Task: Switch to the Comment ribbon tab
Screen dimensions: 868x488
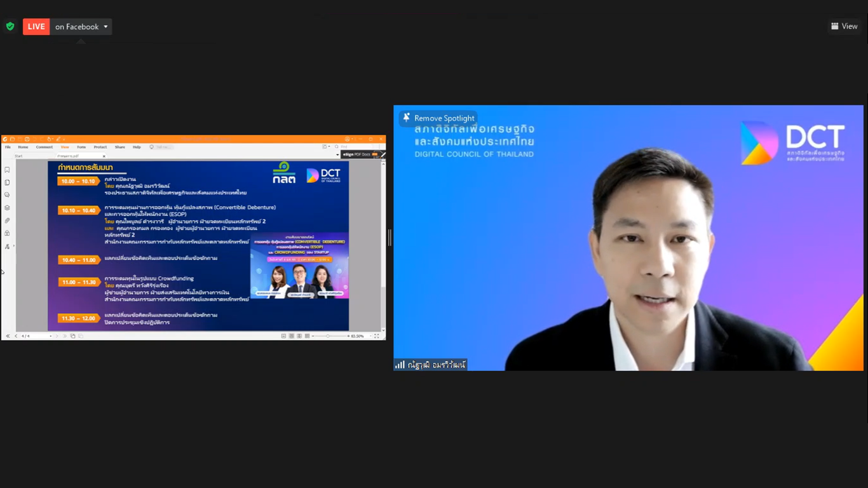Action: (x=44, y=147)
